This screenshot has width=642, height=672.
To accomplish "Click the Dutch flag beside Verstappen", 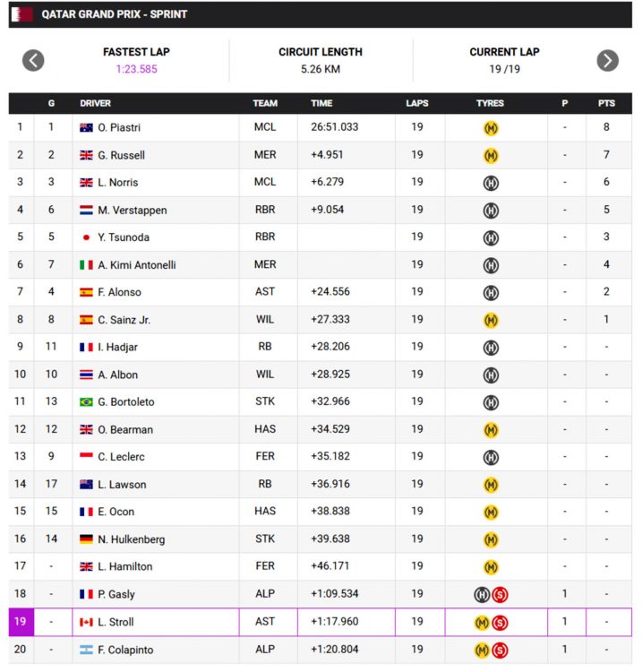I will (87, 211).
